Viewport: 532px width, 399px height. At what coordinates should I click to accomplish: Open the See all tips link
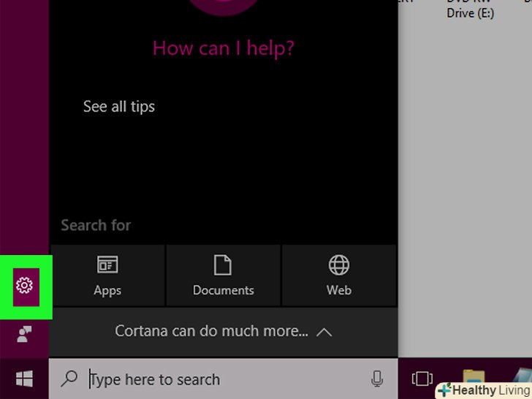point(119,107)
